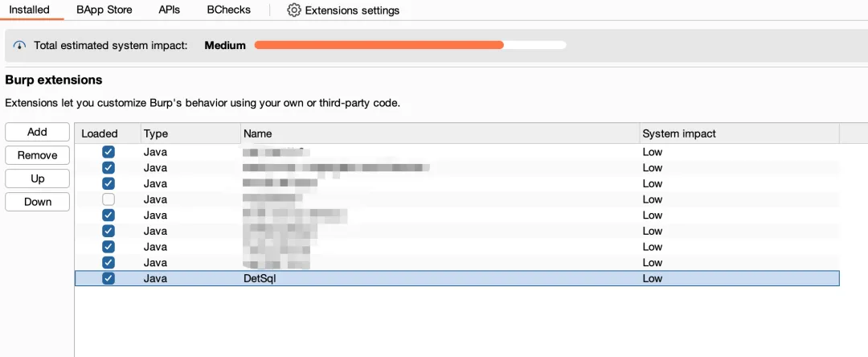Sort table by Type column header

(156, 133)
